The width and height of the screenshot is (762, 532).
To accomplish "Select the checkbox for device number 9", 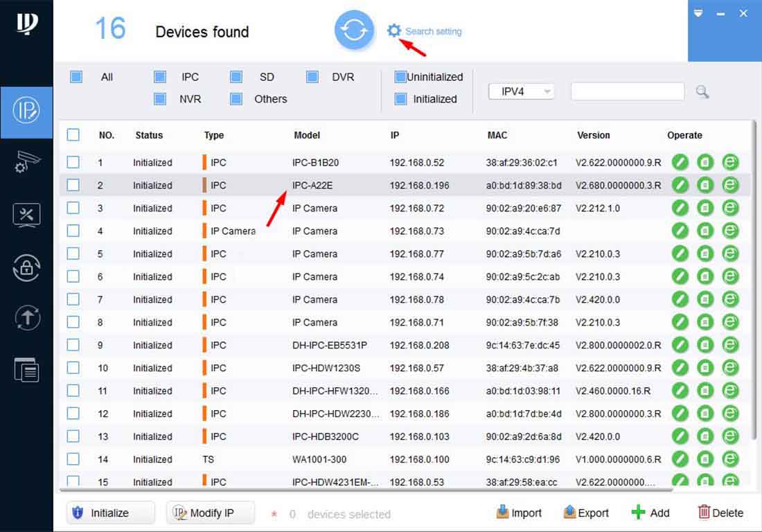I will [73, 345].
